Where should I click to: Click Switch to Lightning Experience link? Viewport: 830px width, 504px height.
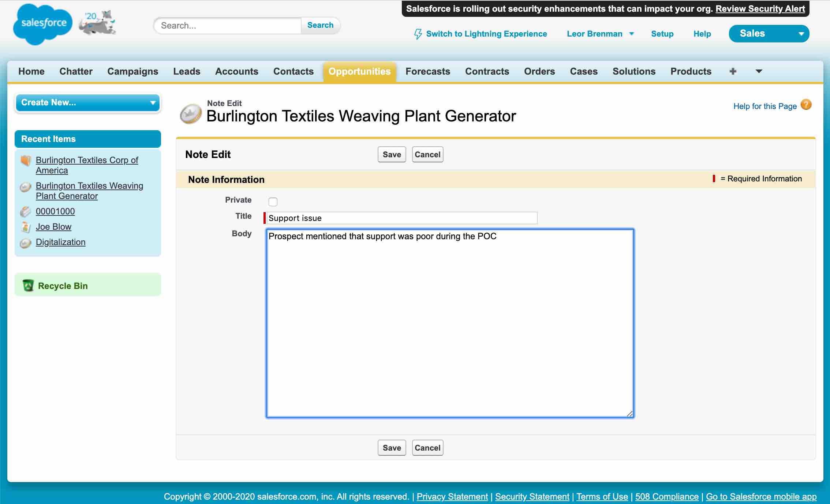pos(486,34)
